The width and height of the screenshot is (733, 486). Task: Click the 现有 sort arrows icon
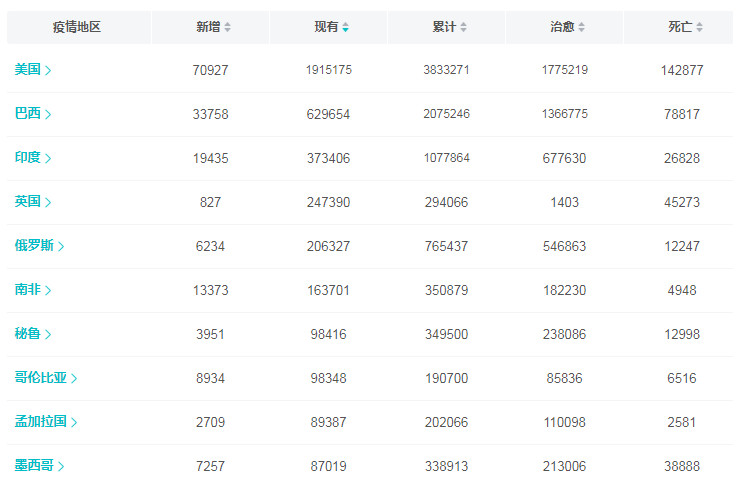[x=345, y=28]
